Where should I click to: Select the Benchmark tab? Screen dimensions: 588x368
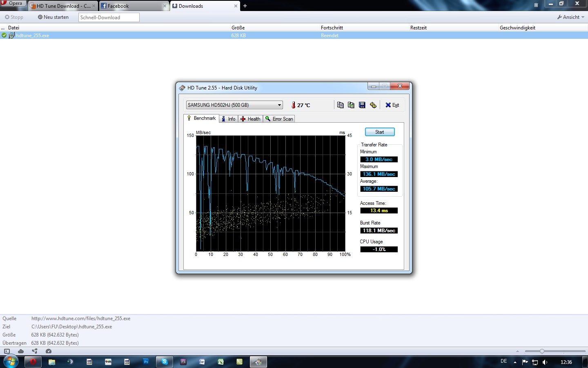point(201,118)
